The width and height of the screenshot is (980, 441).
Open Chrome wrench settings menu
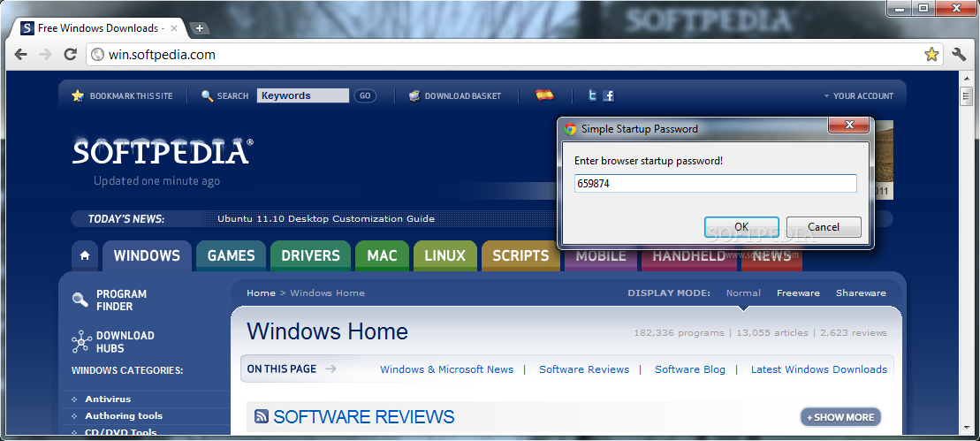click(x=960, y=54)
